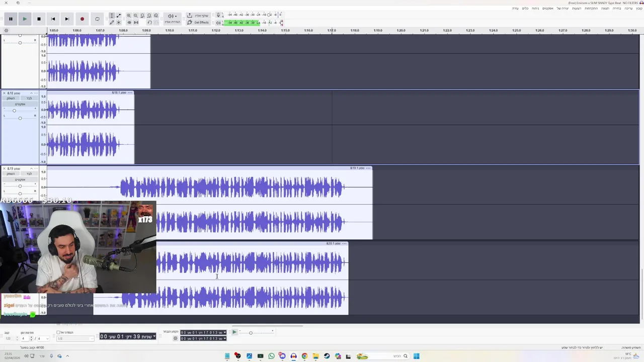Select the Draw pencil tool

tap(112, 23)
